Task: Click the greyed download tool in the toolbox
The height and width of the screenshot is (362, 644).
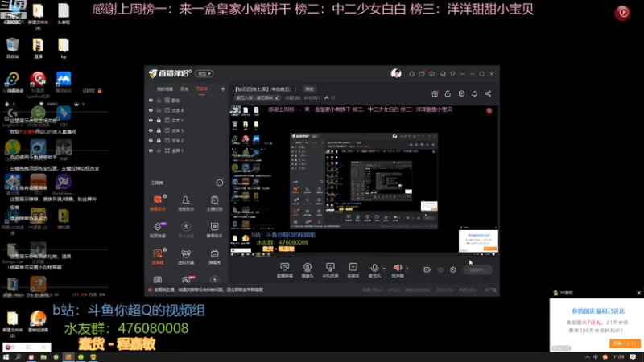Action: [186, 229]
